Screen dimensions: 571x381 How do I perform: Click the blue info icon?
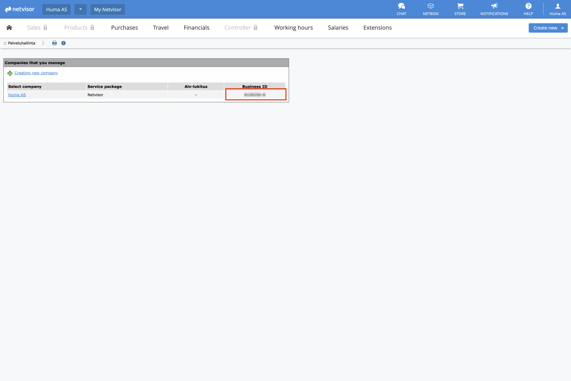[63, 43]
